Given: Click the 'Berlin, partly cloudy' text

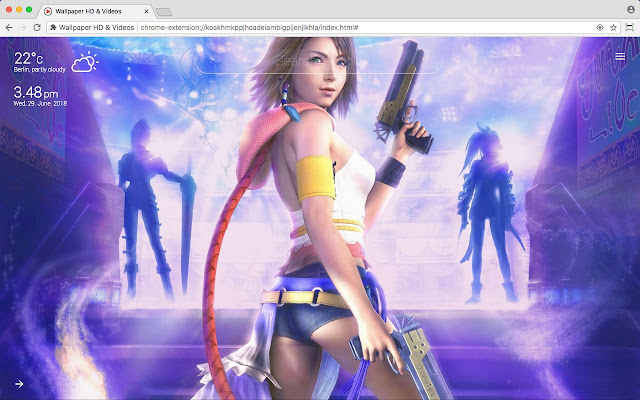Looking at the screenshot, I should click(40, 70).
